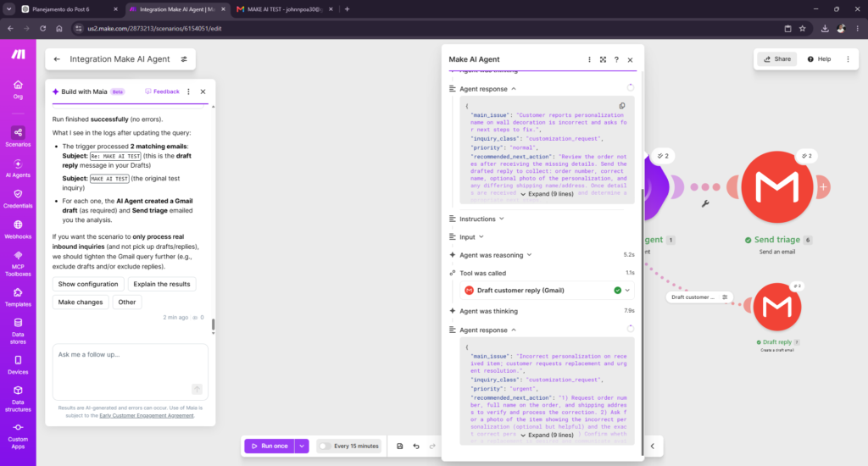Open help for Make AI Agent panel
Viewport: 868px width, 466px height.
[x=616, y=60]
